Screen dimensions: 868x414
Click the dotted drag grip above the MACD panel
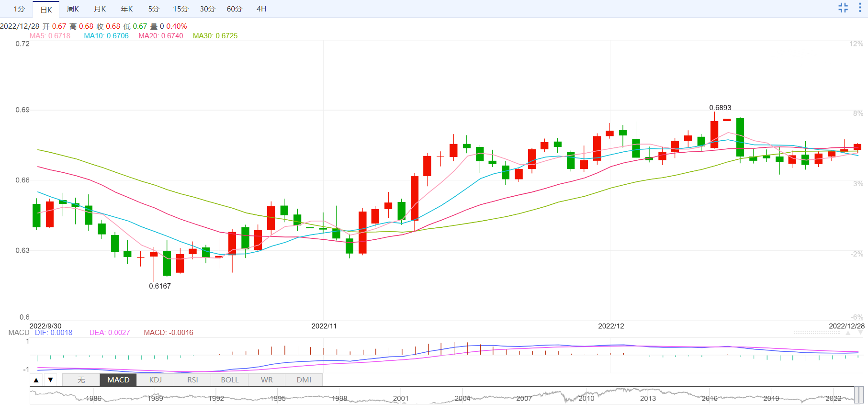pyautogui.click(x=817, y=332)
